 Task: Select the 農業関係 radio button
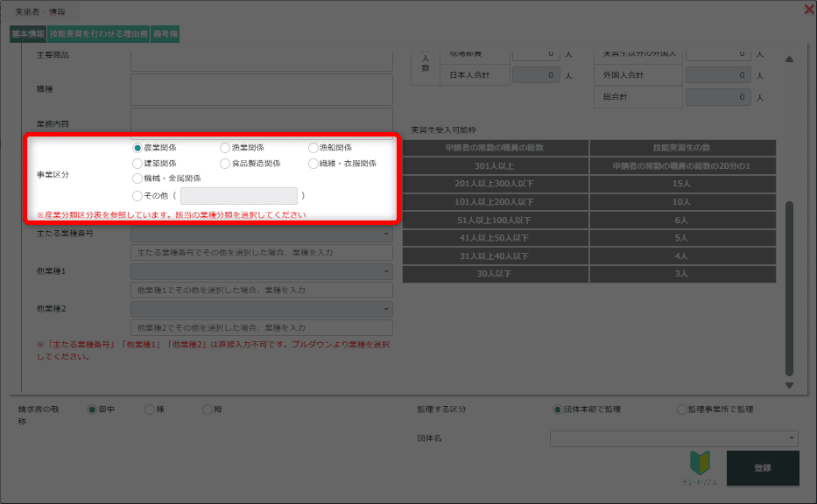tap(137, 148)
